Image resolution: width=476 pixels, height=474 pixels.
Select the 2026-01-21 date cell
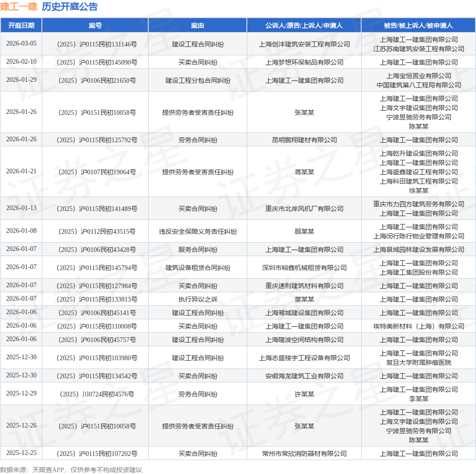point(21,171)
